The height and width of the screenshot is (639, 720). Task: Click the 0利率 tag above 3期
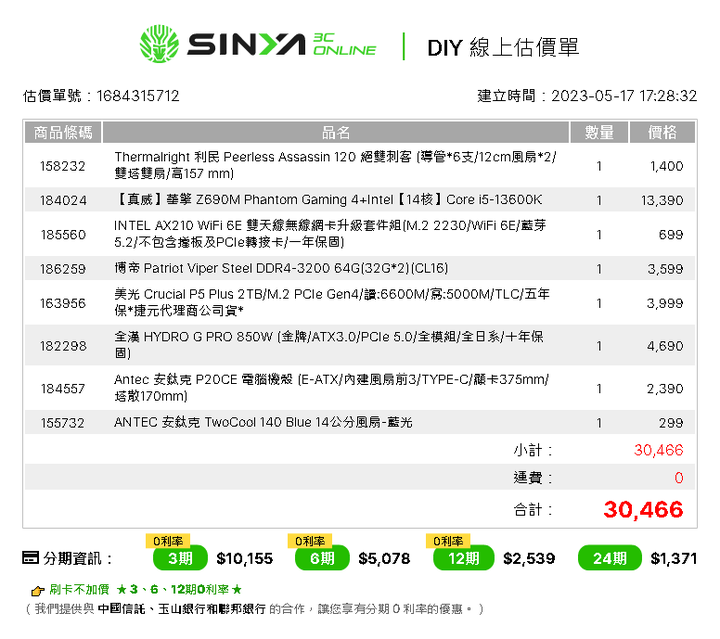(x=168, y=541)
